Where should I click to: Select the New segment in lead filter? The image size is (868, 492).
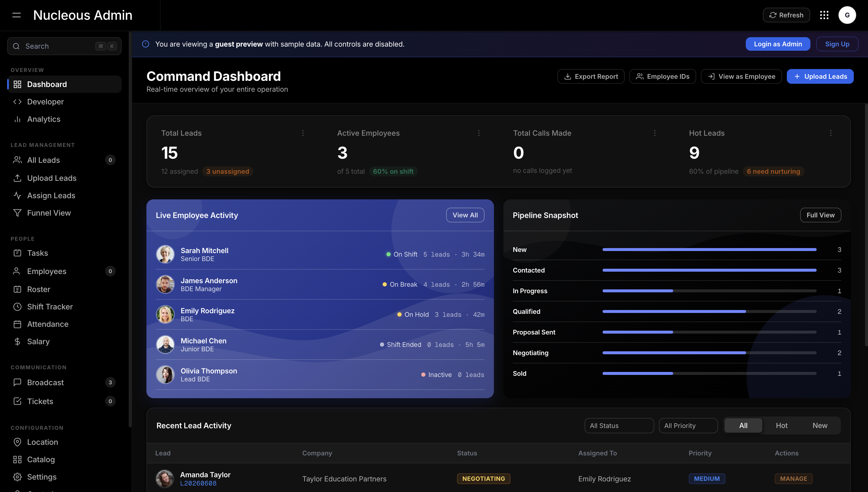[x=820, y=426]
